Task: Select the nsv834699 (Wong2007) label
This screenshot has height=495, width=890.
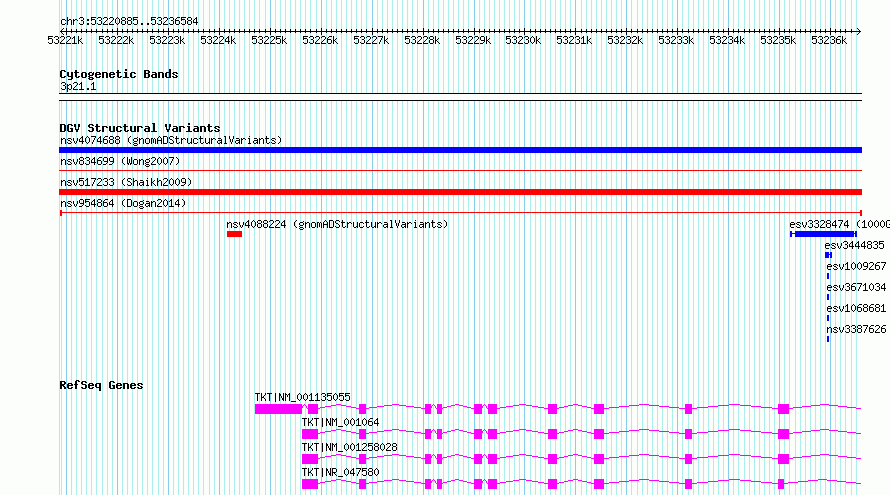Action: click(x=120, y=161)
